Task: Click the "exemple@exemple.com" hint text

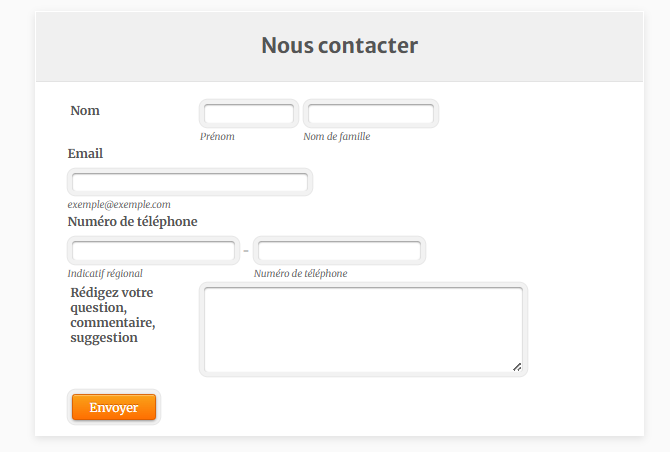Action: click(x=119, y=204)
